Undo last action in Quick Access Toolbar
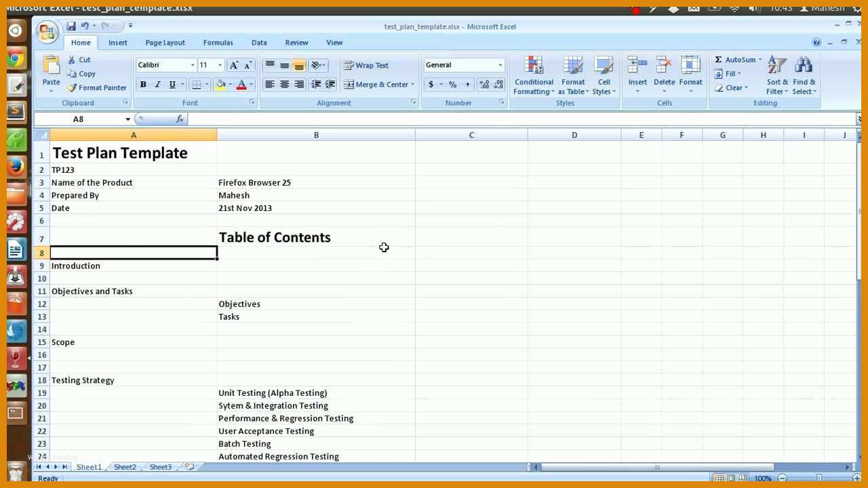Viewport: 868px width, 488px height. [x=85, y=26]
